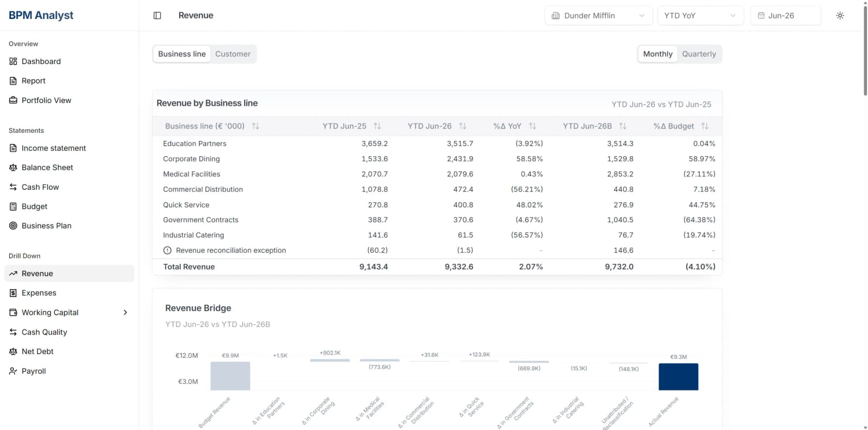This screenshot has width=868, height=430.
Task: Click the page vertical scrollbar
Action: 865,50
